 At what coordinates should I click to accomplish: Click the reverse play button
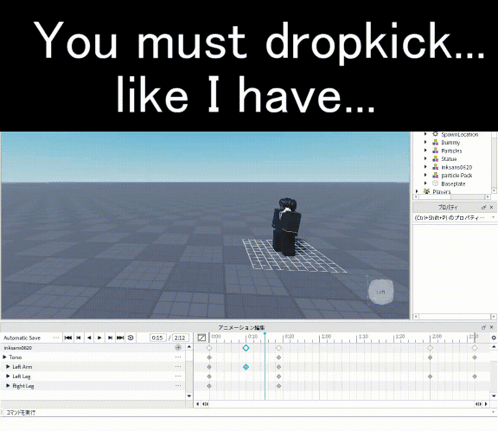pyautogui.click(x=89, y=338)
